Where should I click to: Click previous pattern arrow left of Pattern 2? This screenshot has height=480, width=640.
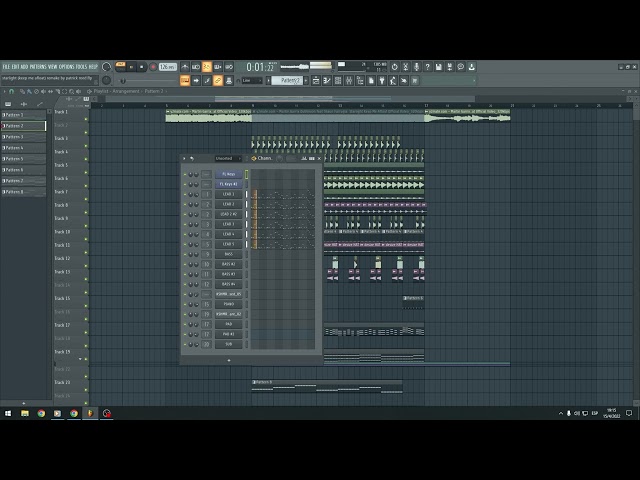[269, 81]
